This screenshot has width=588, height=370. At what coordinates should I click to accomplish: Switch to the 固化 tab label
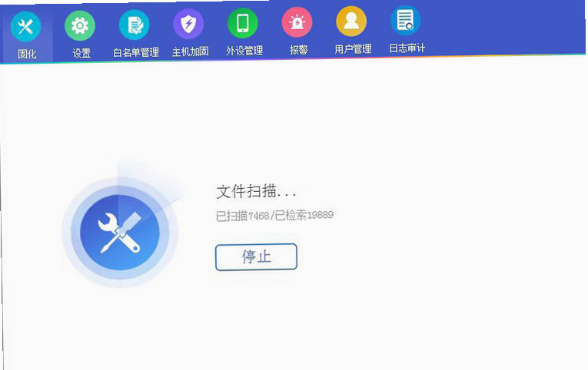(x=27, y=55)
